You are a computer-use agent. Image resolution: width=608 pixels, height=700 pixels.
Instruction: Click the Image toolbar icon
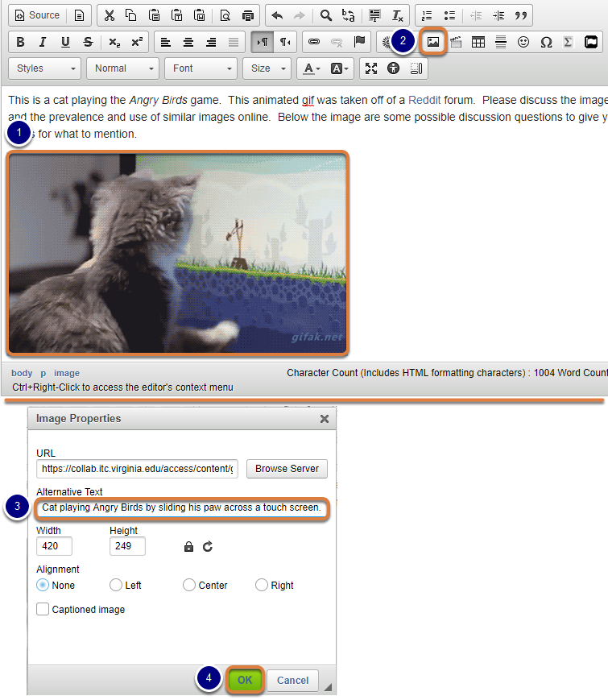(433, 42)
